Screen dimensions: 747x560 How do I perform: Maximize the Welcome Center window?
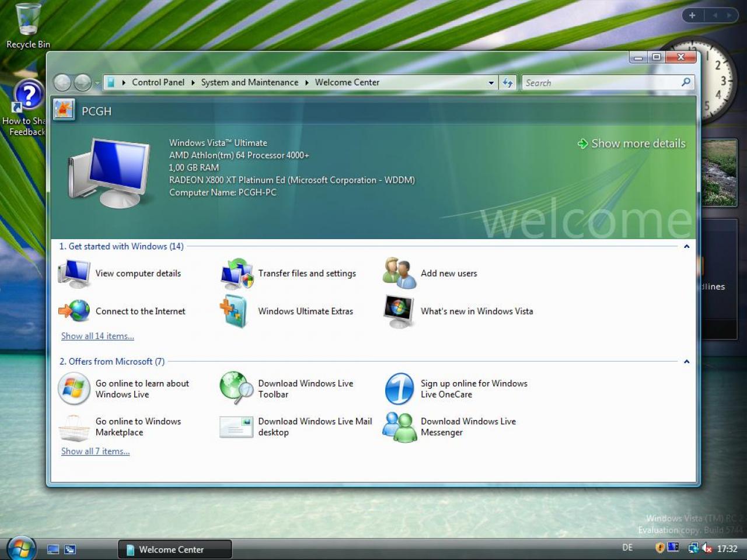(x=656, y=57)
